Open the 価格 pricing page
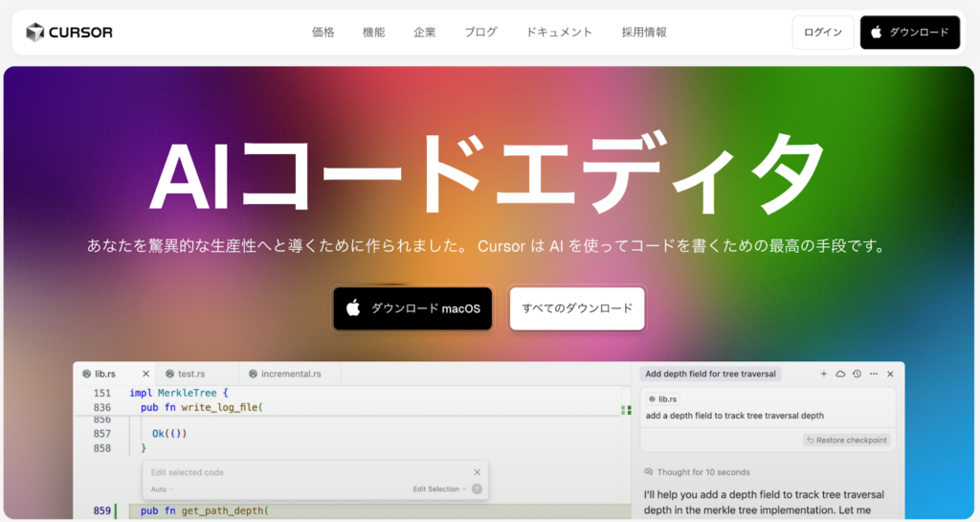This screenshot has height=522, width=980. [x=323, y=33]
